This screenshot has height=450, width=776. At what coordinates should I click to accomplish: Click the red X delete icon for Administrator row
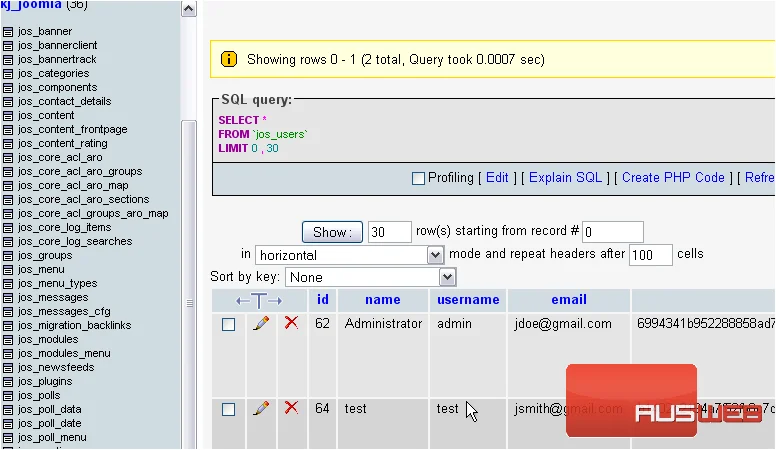[x=291, y=323]
